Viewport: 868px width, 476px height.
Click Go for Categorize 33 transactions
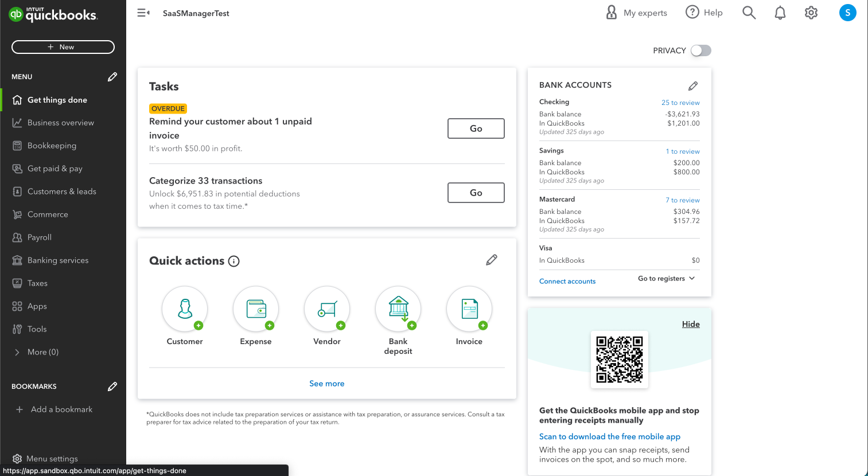tap(476, 193)
